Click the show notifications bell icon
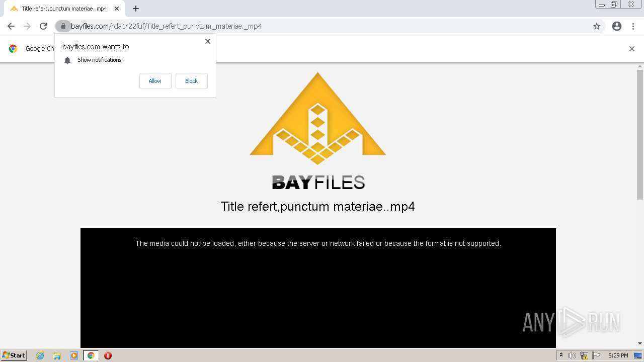Viewport: 644px width, 362px height. click(x=67, y=60)
